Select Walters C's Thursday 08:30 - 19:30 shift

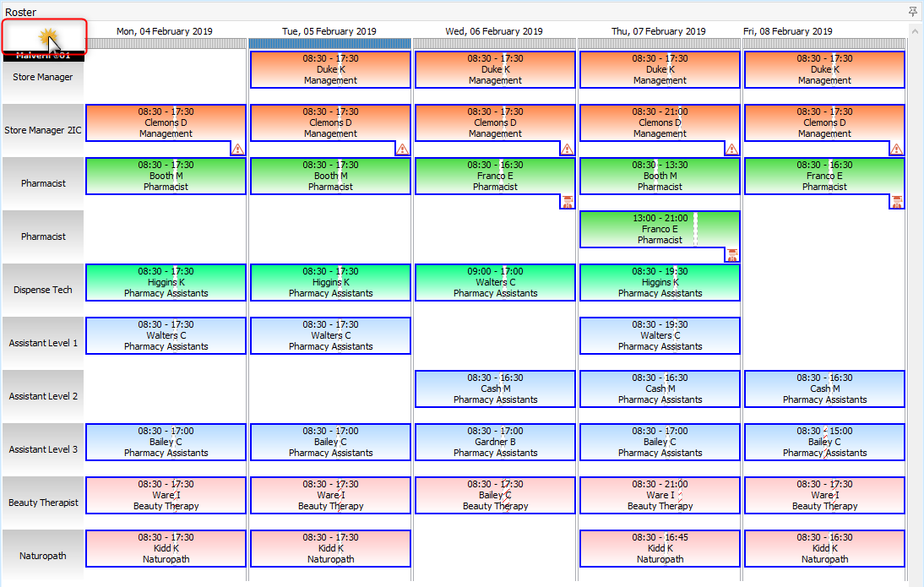(660, 335)
